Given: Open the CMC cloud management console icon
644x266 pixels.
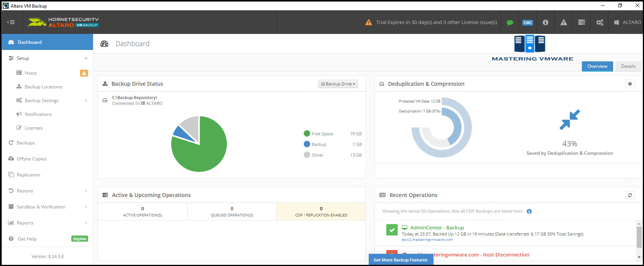Looking at the screenshot, I should coord(528,22).
